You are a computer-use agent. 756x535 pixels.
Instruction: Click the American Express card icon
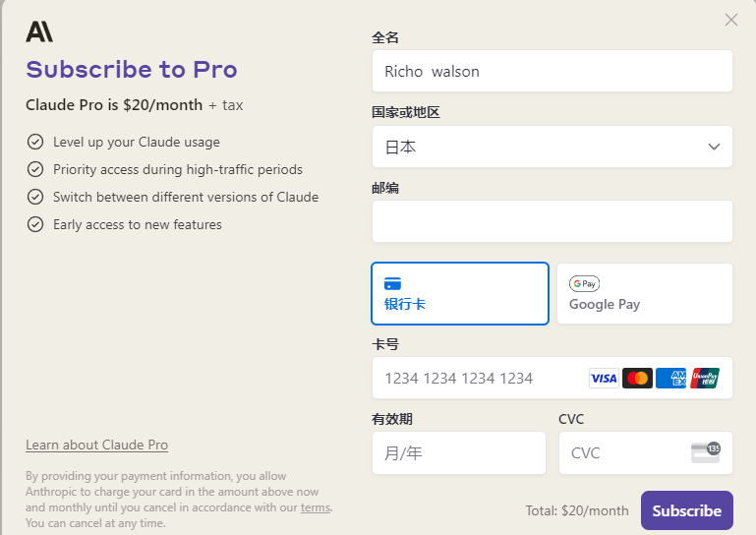pyautogui.click(x=670, y=378)
